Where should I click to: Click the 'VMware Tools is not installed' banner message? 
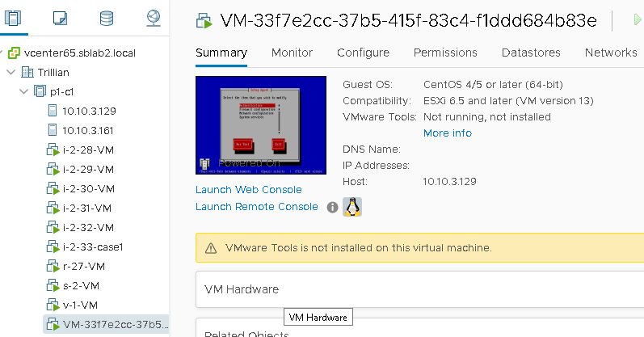point(359,248)
